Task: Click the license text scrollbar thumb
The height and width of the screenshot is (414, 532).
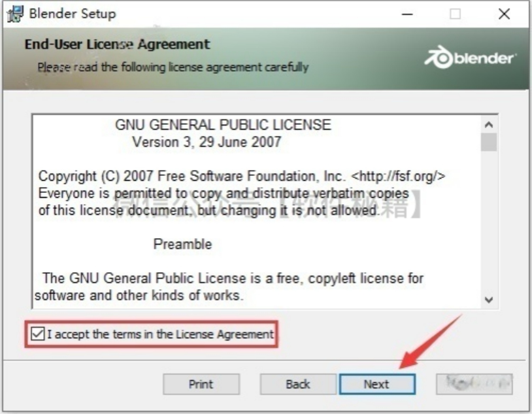Action: pos(489,142)
